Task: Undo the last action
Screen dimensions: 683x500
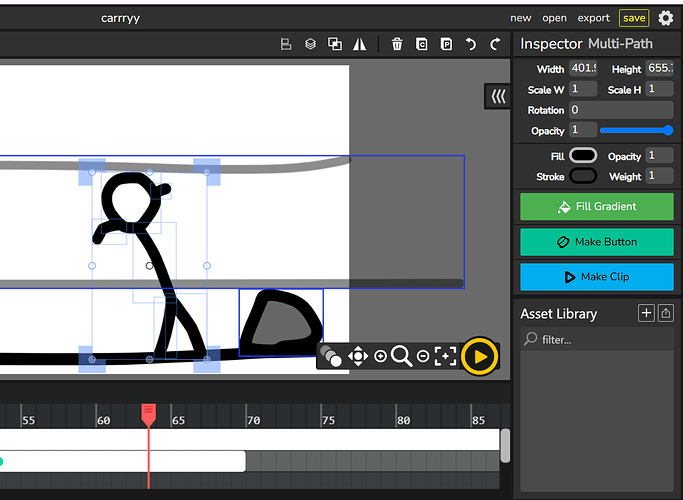Action: click(x=471, y=44)
